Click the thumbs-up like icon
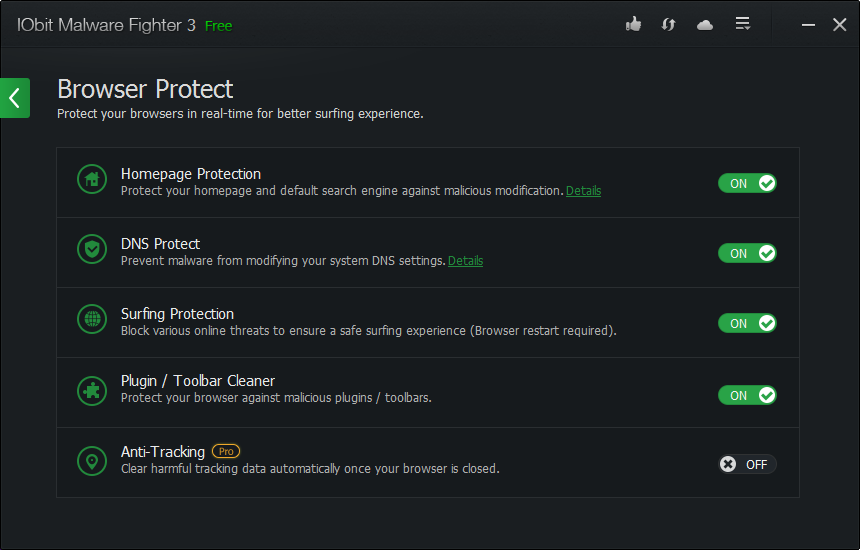This screenshot has height=550, width=860. 633,24
